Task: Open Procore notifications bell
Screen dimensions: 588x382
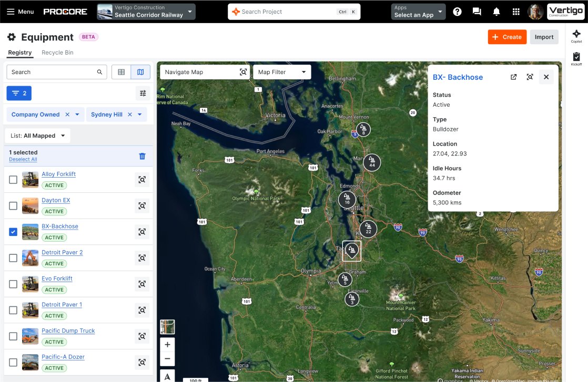Action: point(496,11)
